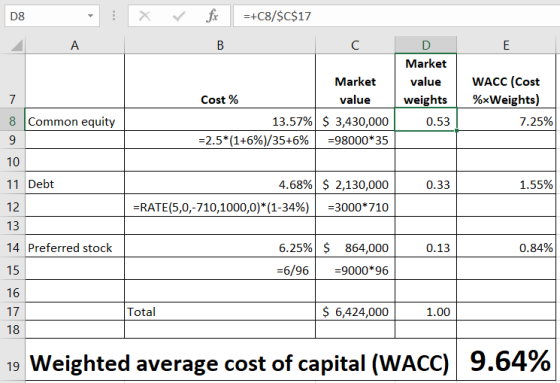Screen dimensions: 560x383
Task: Click the three-dot formula bar resize handle
Action: (x=114, y=16)
